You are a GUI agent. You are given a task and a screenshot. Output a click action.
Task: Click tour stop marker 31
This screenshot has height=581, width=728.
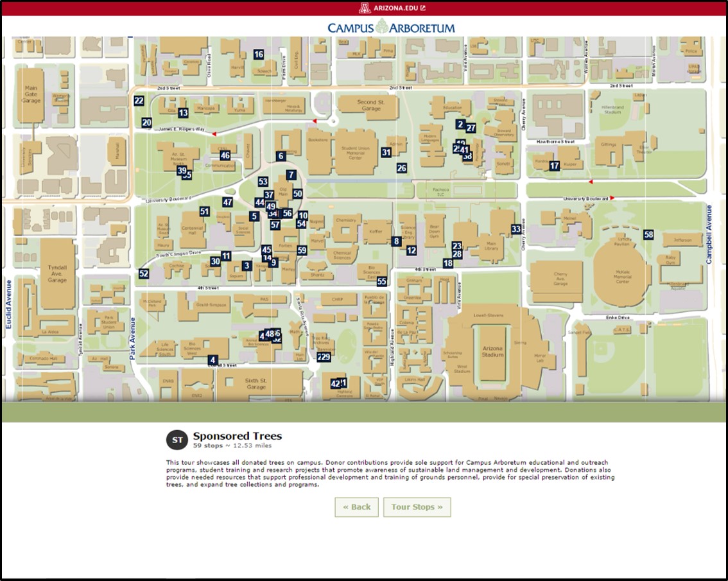point(386,152)
